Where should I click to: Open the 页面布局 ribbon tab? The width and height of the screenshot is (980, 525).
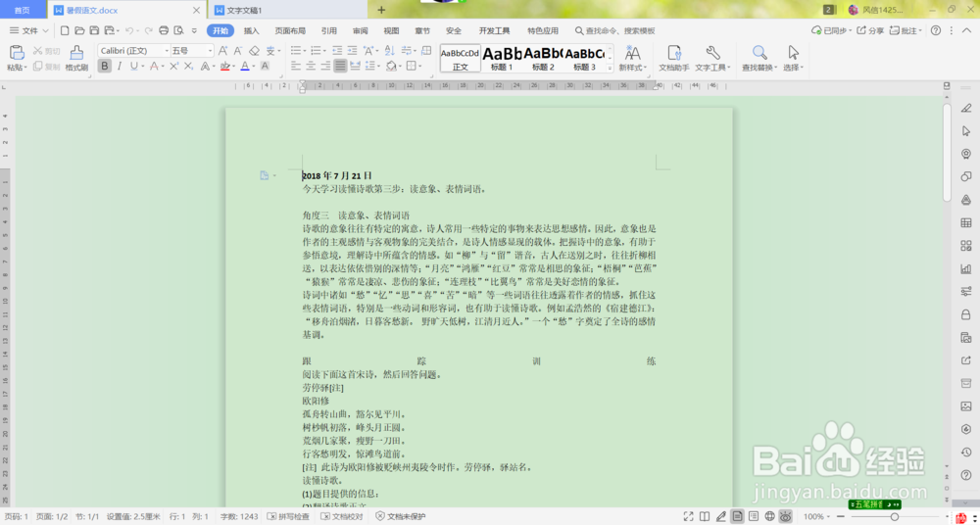coord(290,30)
